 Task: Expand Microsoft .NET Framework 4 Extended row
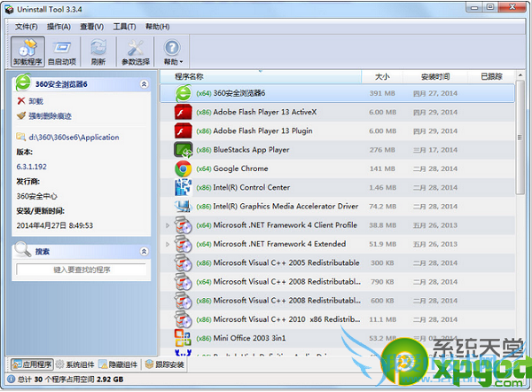click(x=168, y=244)
